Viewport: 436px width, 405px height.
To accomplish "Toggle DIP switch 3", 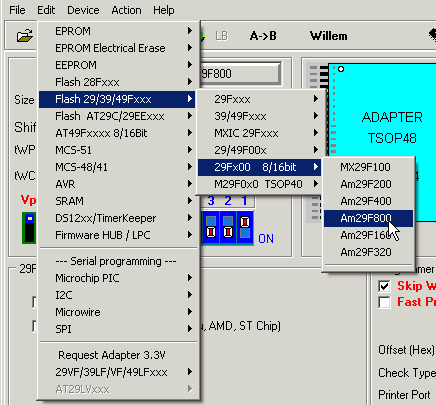I will 211,227.
